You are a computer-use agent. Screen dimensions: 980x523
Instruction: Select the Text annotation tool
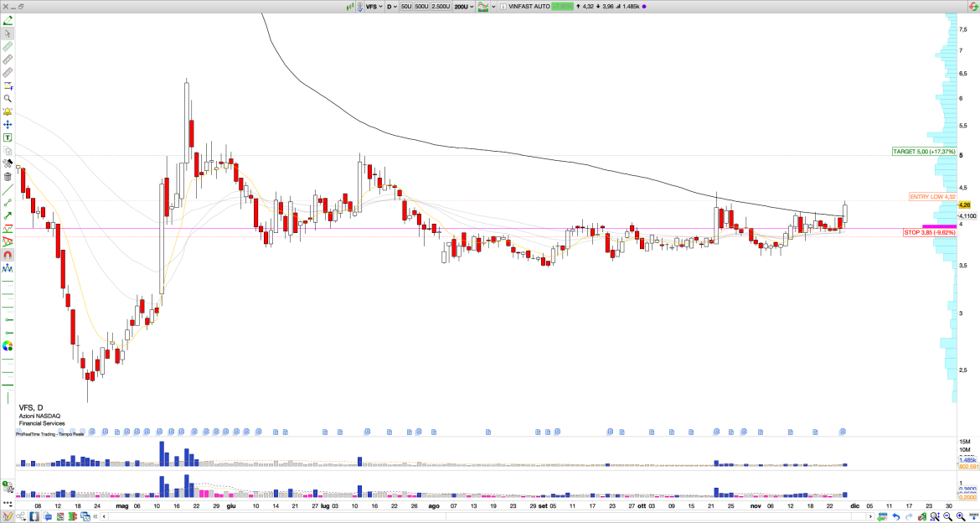tap(7, 137)
